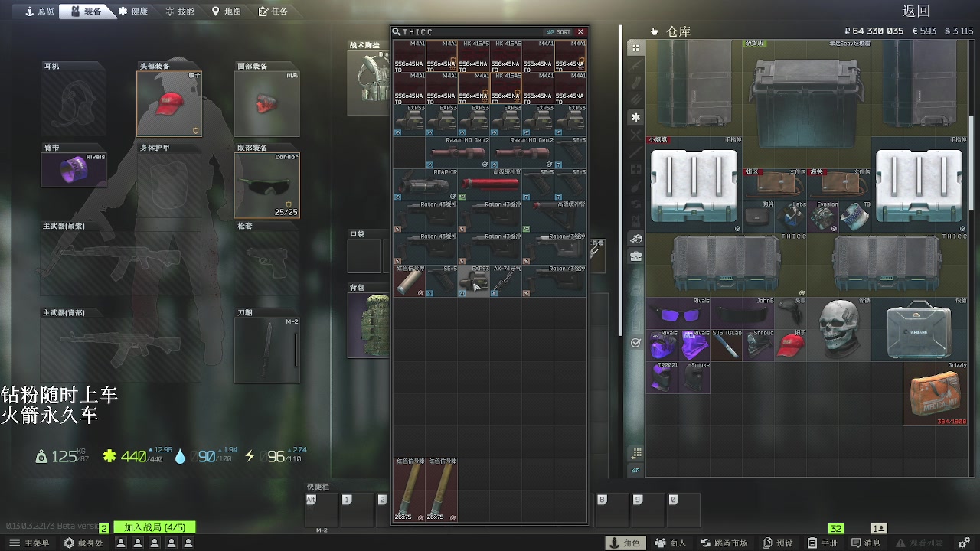Open the documents case tagged 街区

click(x=775, y=184)
